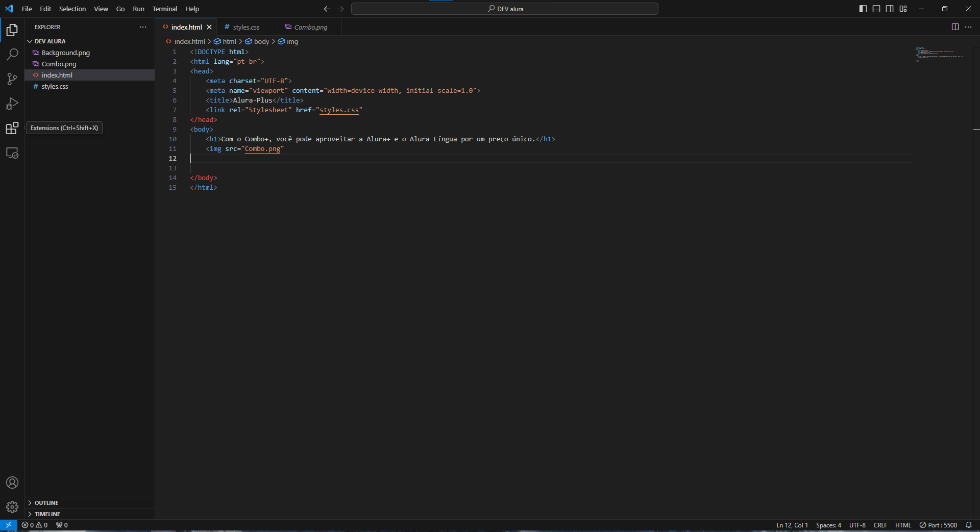This screenshot has height=532, width=980.
Task: Open Background.png in the explorer
Action: [x=90, y=53]
